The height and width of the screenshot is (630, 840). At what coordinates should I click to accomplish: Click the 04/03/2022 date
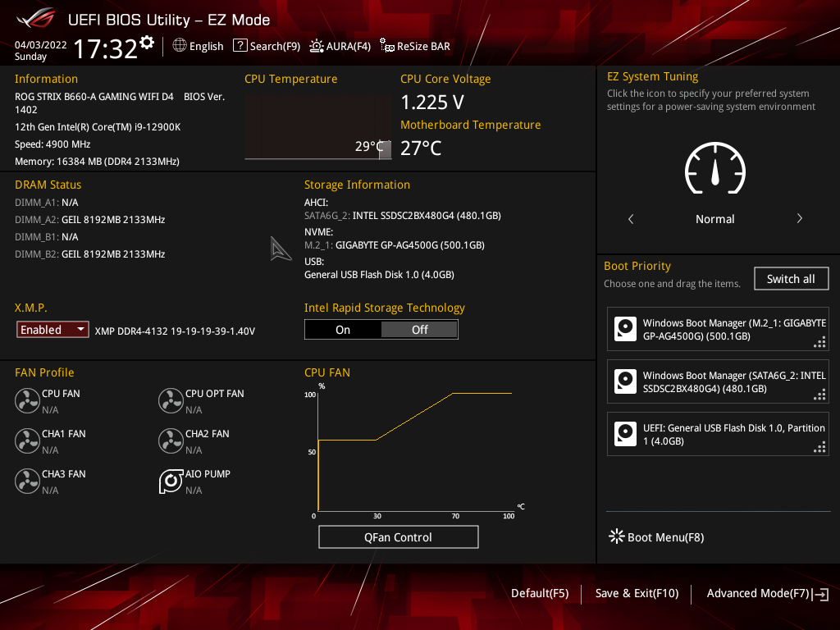coord(40,44)
